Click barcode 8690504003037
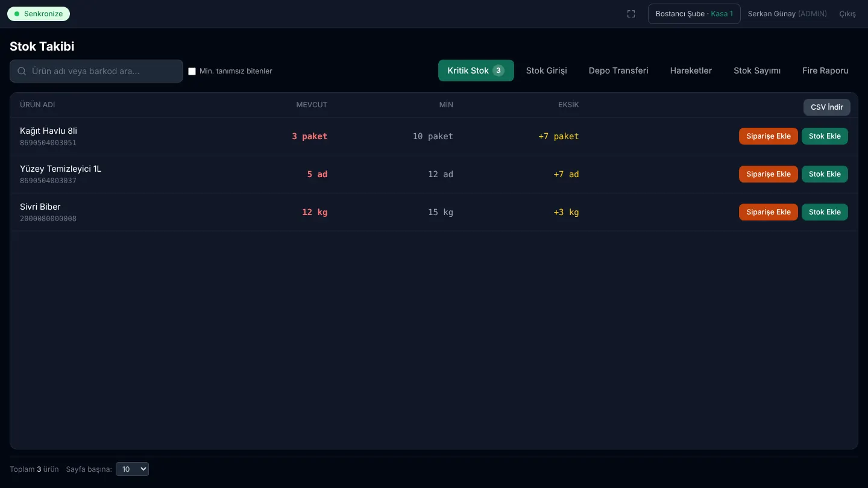The width and height of the screenshot is (868, 488). [48, 181]
